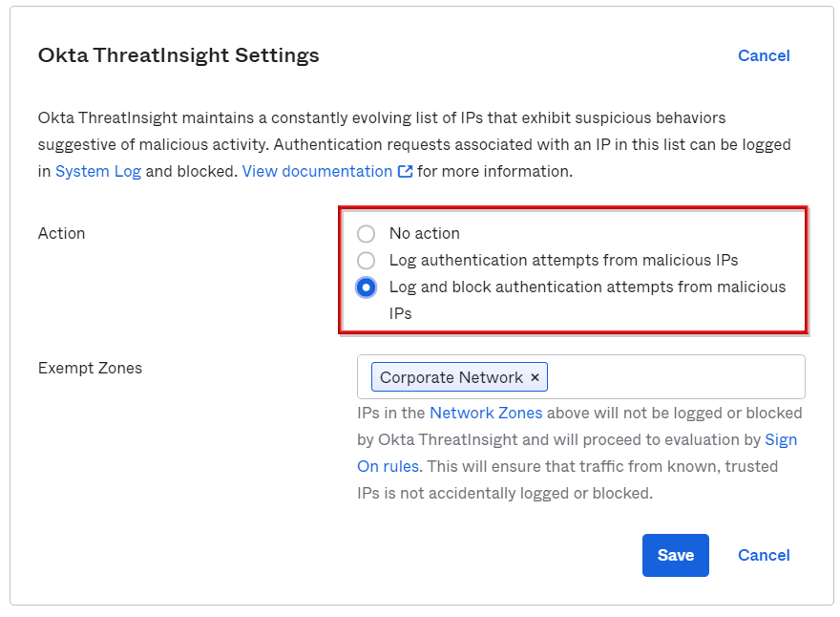The width and height of the screenshot is (840, 617).
Task: Click Cancel in the dialog header
Action: click(x=764, y=56)
